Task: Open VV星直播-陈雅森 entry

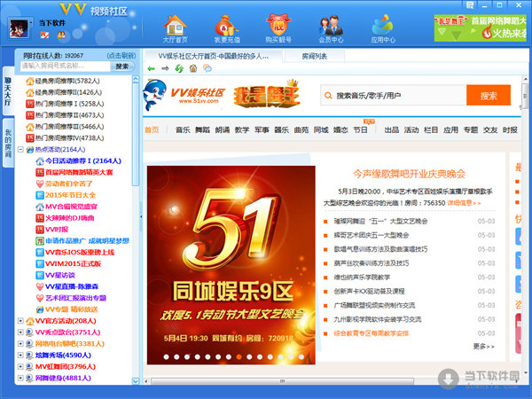Action: 67,286
